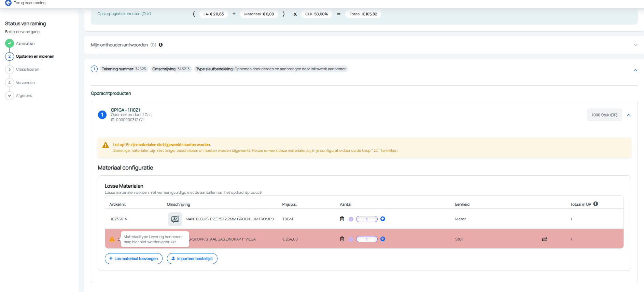
Task: Click the swap material arrows icon in red row
Action: [544, 239]
